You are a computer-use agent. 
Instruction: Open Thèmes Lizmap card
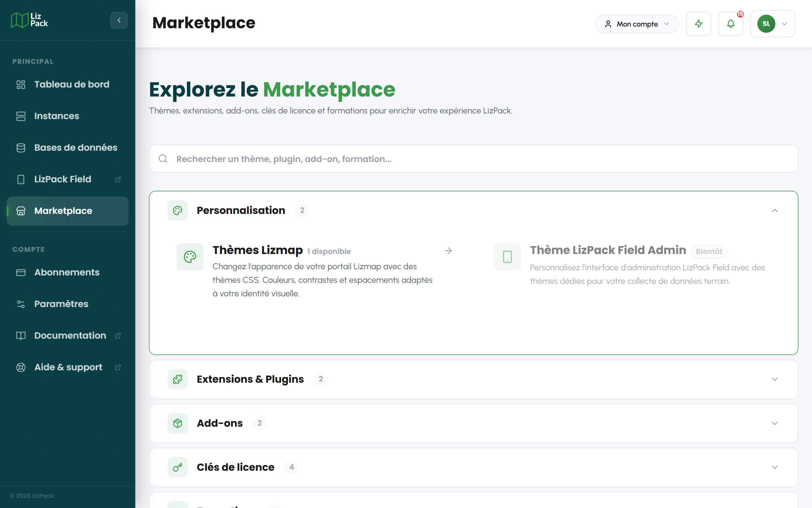tap(315, 271)
